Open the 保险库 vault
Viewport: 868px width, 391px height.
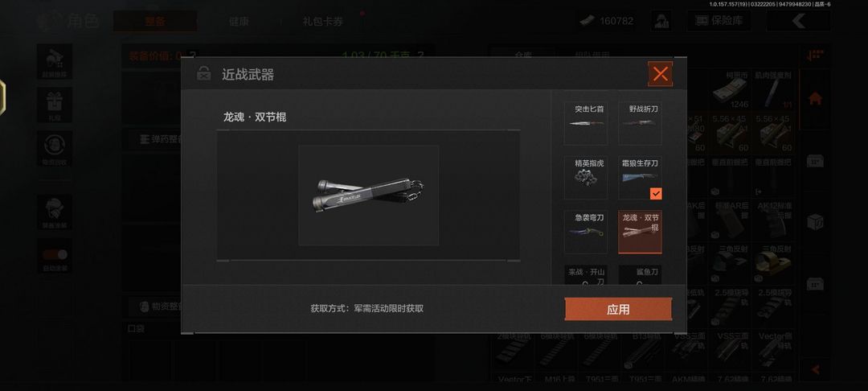(x=719, y=21)
